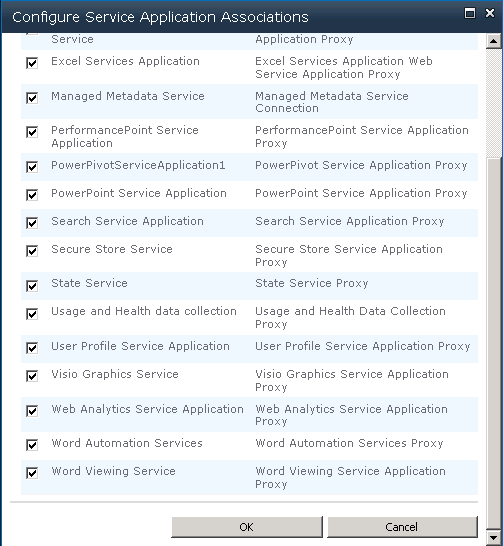Click Secure Store Service Application Proxy text

[349, 256]
